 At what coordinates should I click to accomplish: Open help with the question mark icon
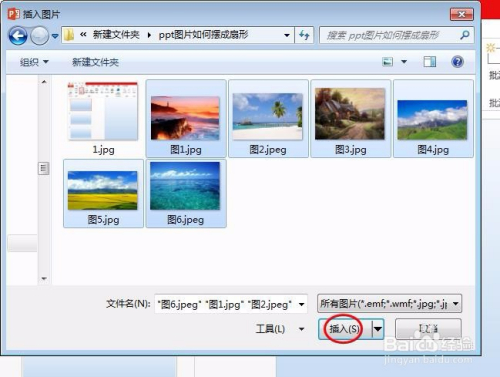point(457,62)
